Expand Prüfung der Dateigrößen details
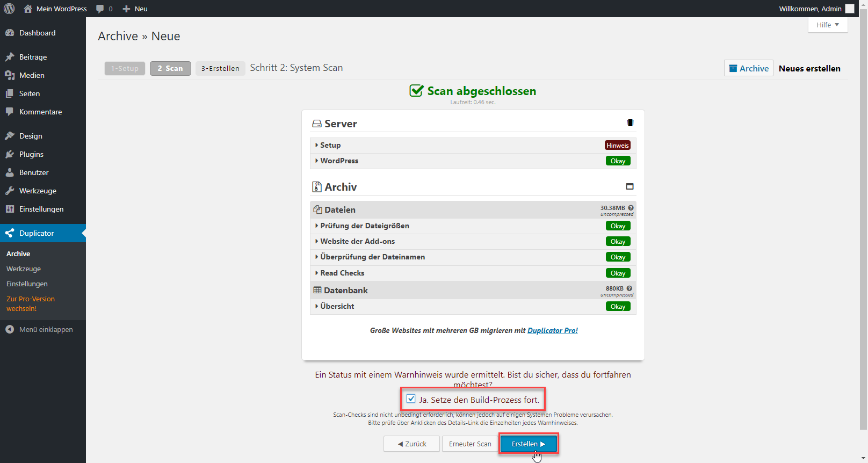868x463 pixels. [x=364, y=226]
